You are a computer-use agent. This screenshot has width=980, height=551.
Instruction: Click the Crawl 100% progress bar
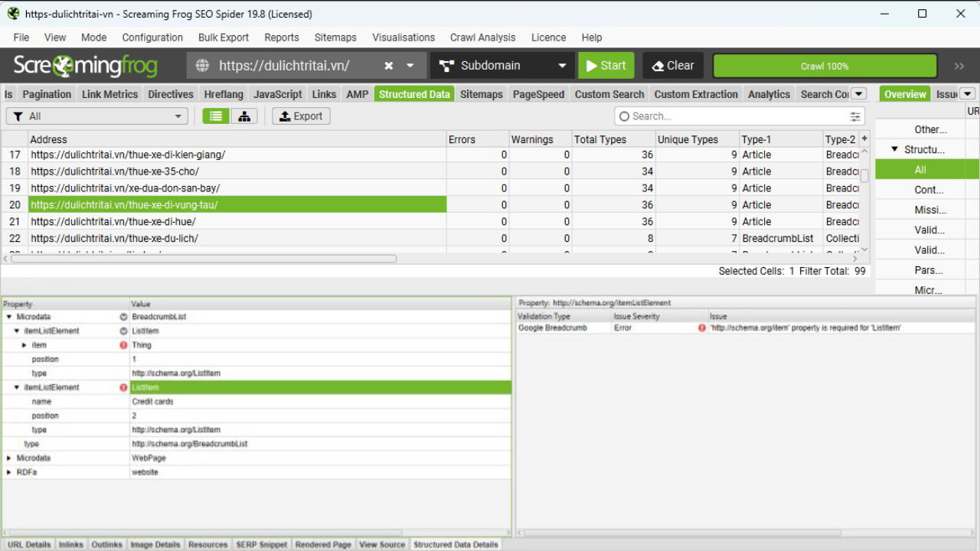click(x=825, y=66)
